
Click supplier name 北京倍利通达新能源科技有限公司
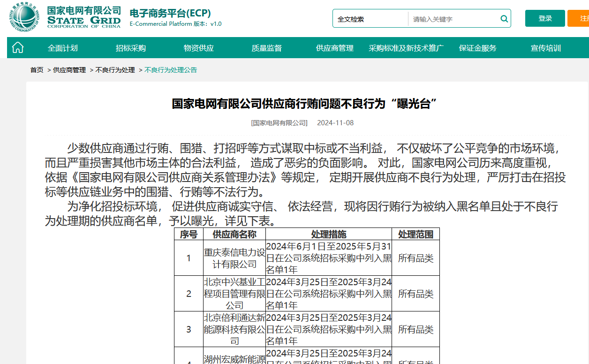[234, 329]
